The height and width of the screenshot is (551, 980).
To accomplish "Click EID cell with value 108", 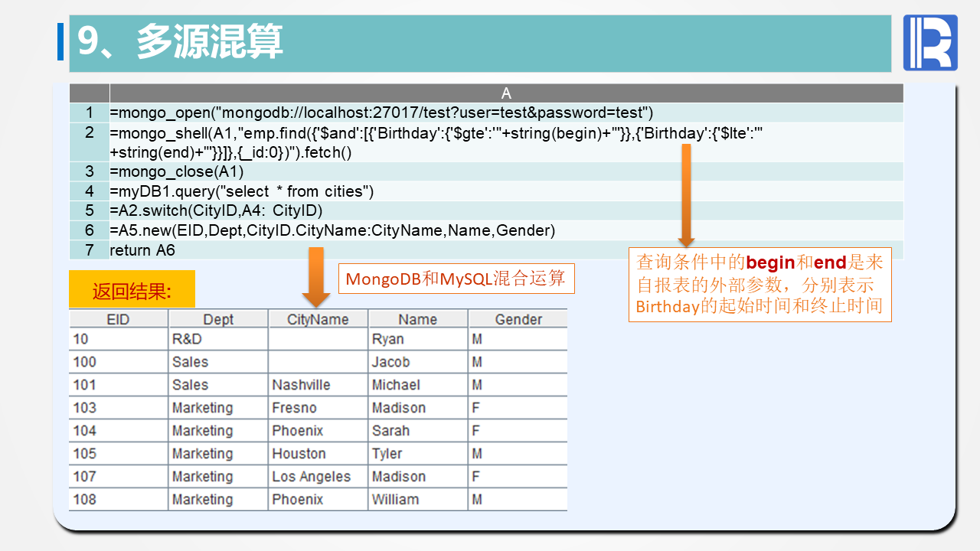I will pyautogui.click(x=119, y=500).
